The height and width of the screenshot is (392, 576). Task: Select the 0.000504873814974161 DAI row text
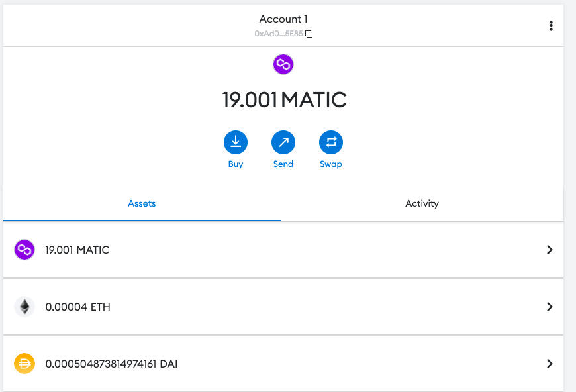click(x=111, y=364)
